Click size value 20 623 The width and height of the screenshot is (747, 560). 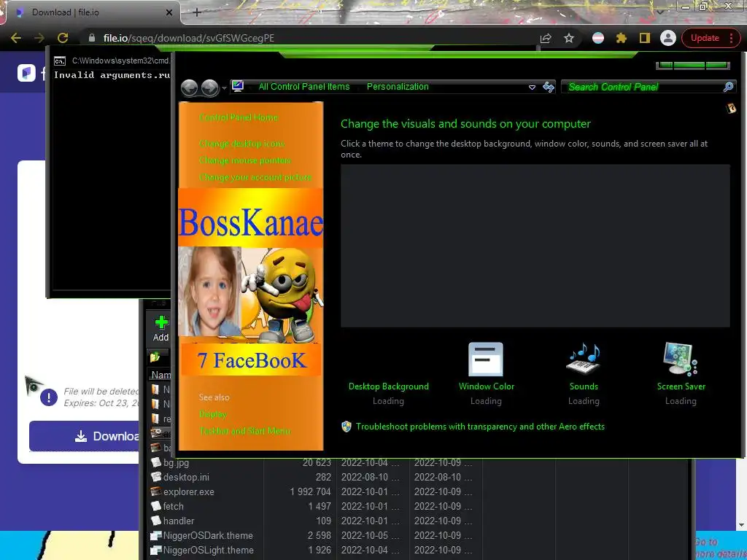[317, 462]
